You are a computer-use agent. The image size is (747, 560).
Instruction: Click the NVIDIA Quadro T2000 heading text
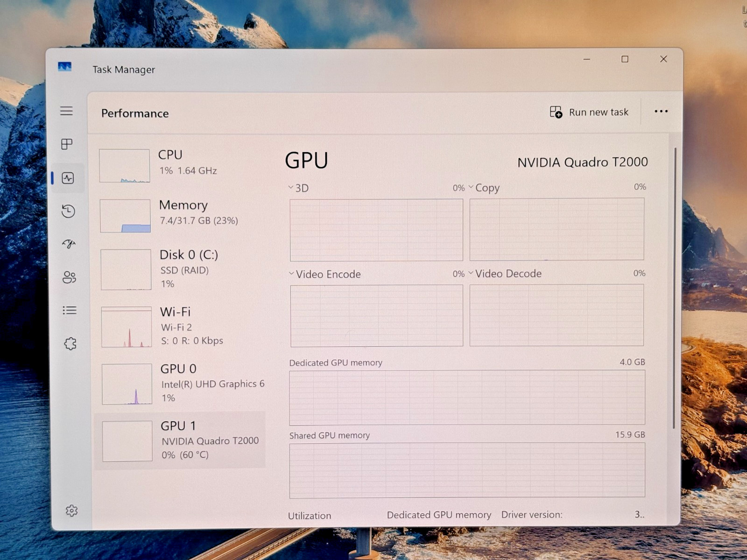point(582,162)
